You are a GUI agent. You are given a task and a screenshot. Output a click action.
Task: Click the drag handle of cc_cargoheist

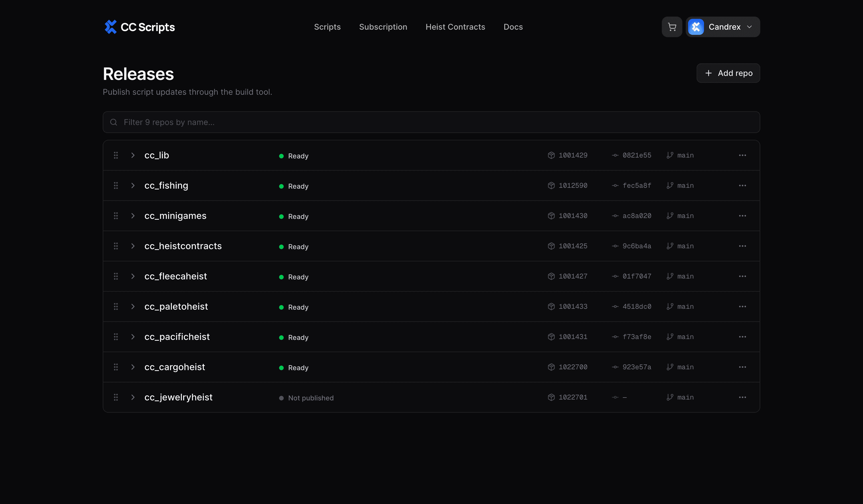coord(116,367)
